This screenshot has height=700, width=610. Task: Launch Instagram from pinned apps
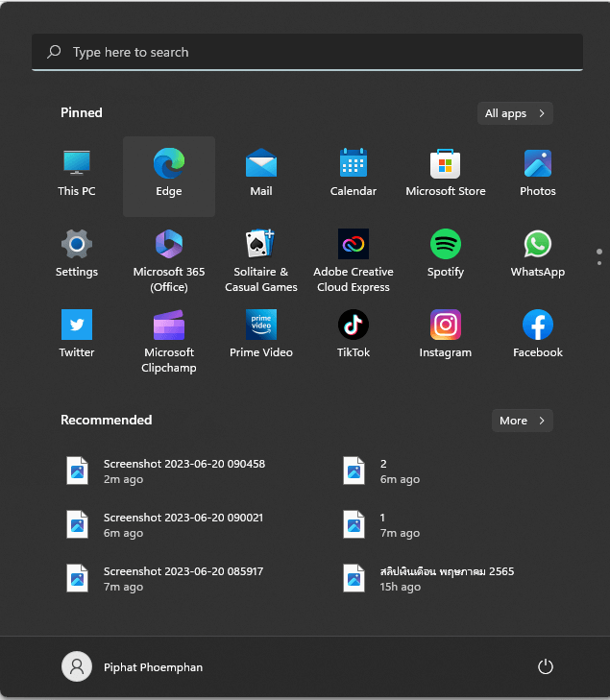446,326
